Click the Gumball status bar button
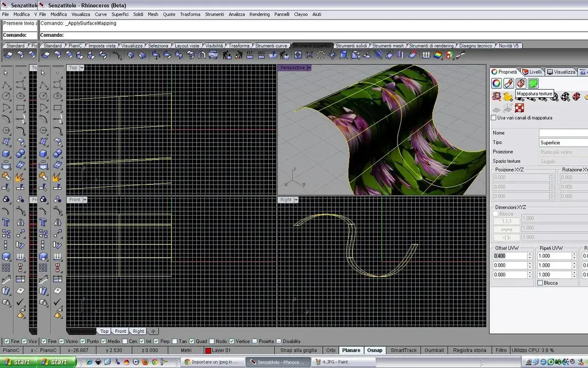This screenshot has width=588, height=368. coord(434,350)
